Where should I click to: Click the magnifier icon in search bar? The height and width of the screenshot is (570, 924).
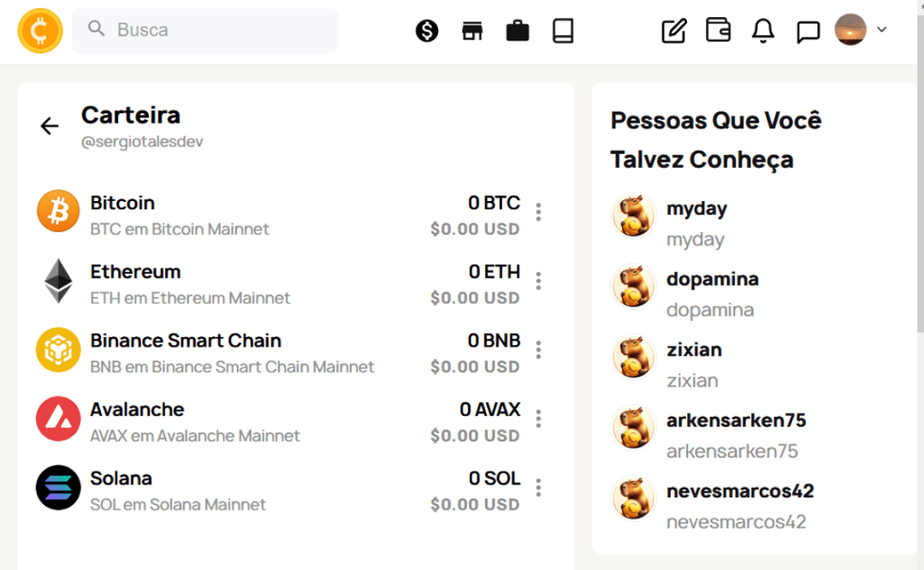click(96, 29)
